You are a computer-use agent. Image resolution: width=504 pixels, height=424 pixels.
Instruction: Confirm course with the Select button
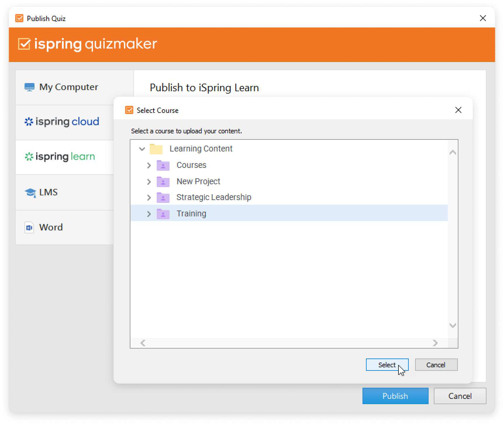(x=387, y=365)
